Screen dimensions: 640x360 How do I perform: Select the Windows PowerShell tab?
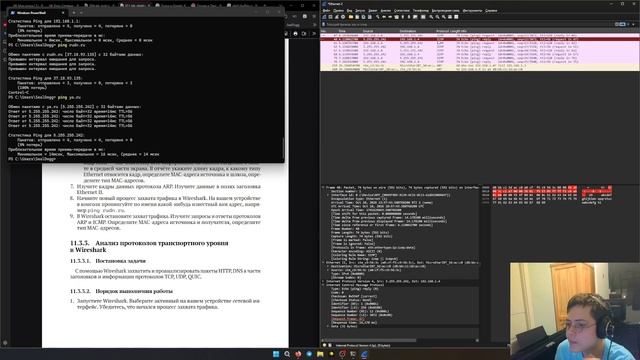[35, 13]
